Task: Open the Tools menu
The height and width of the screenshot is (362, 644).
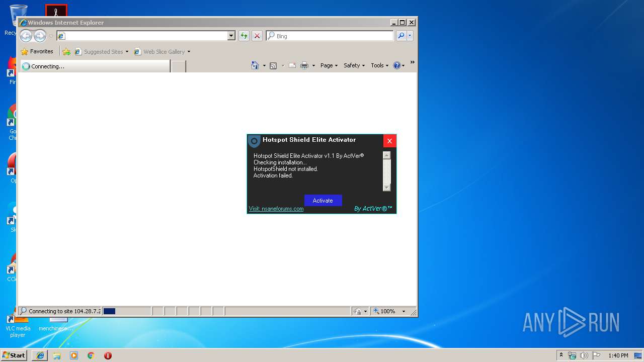Action: pyautogui.click(x=380, y=65)
